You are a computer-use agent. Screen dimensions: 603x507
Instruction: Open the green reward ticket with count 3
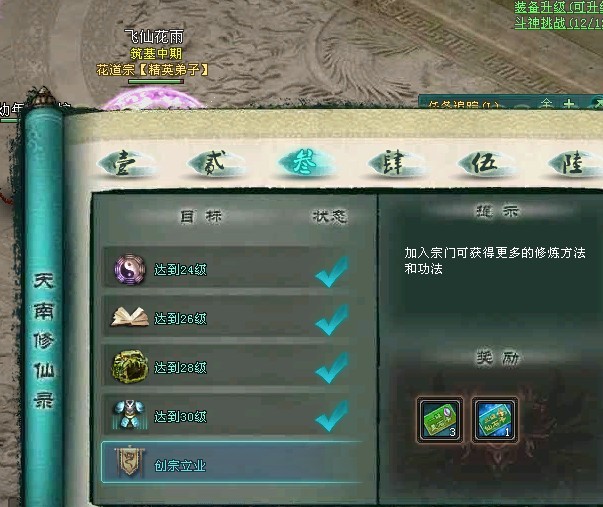(440, 420)
